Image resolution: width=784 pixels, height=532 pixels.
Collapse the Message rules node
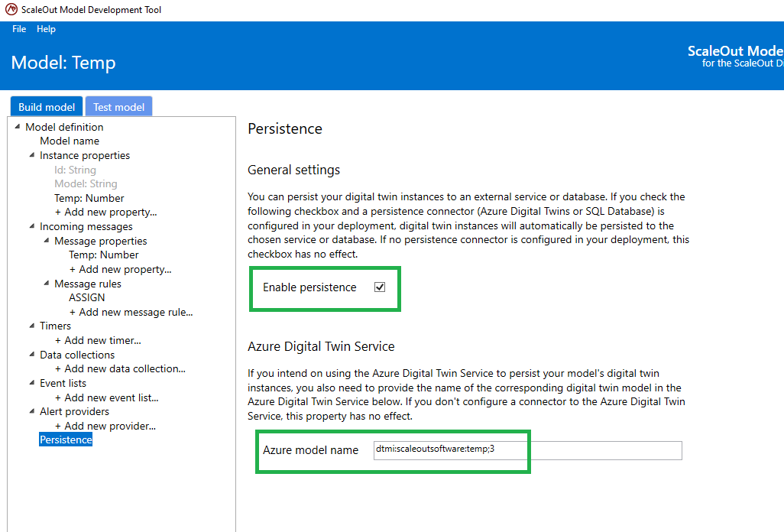[47, 283]
